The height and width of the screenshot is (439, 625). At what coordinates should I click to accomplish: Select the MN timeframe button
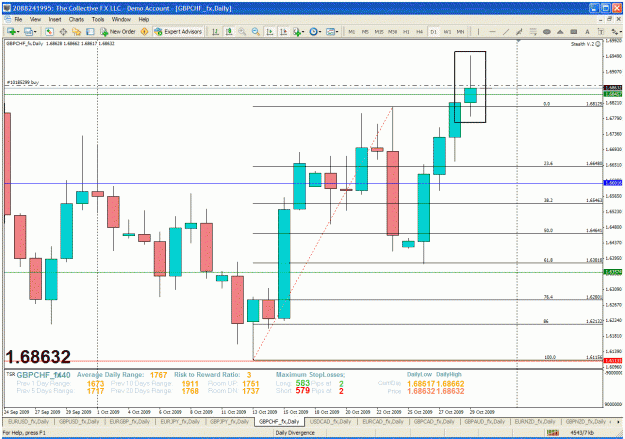coord(460,31)
